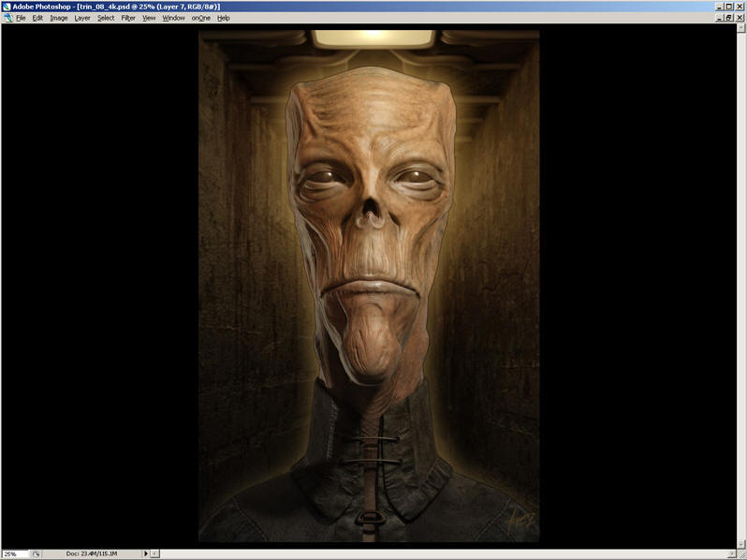Open the status bar options arrow menu

[x=146, y=553]
